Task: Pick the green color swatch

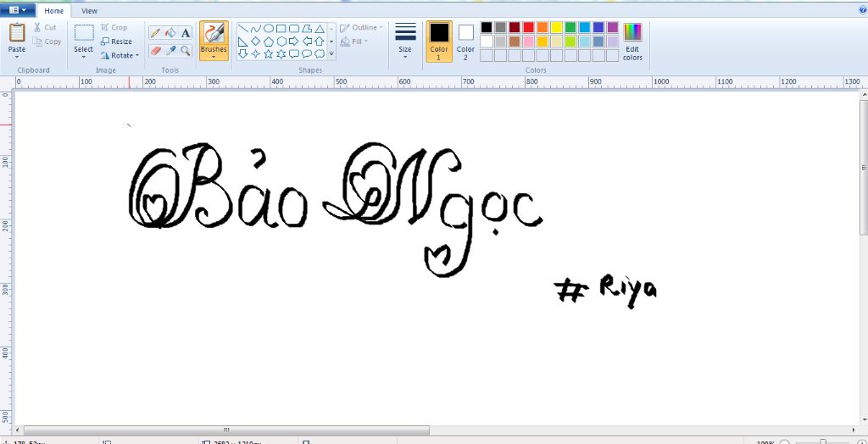Action: (x=570, y=27)
